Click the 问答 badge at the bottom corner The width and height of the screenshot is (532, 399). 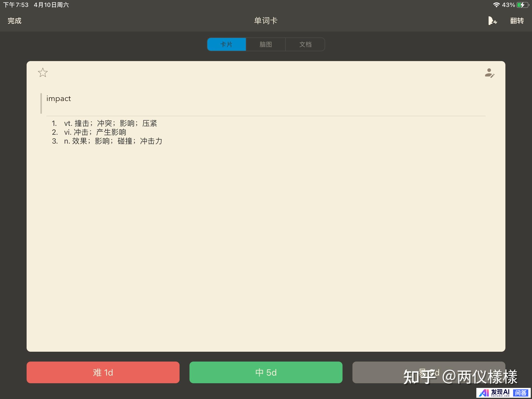(x=520, y=393)
